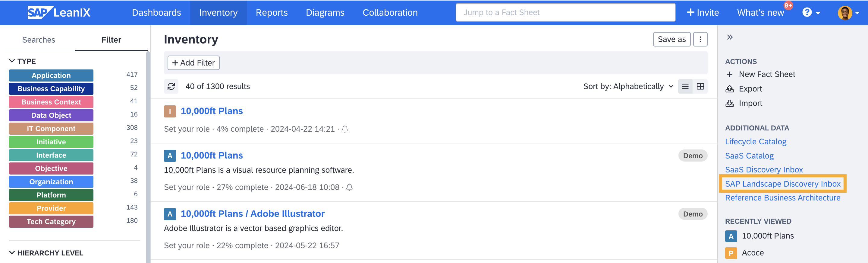This screenshot has width=868, height=263.
Task: Click the IT Component 'I' badge icon
Action: tap(170, 111)
